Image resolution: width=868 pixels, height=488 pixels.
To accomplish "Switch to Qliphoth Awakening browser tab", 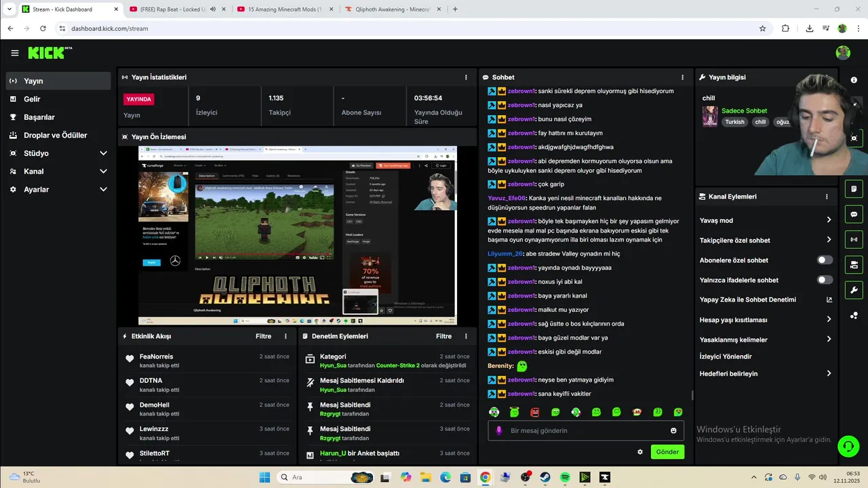I will pos(394,9).
